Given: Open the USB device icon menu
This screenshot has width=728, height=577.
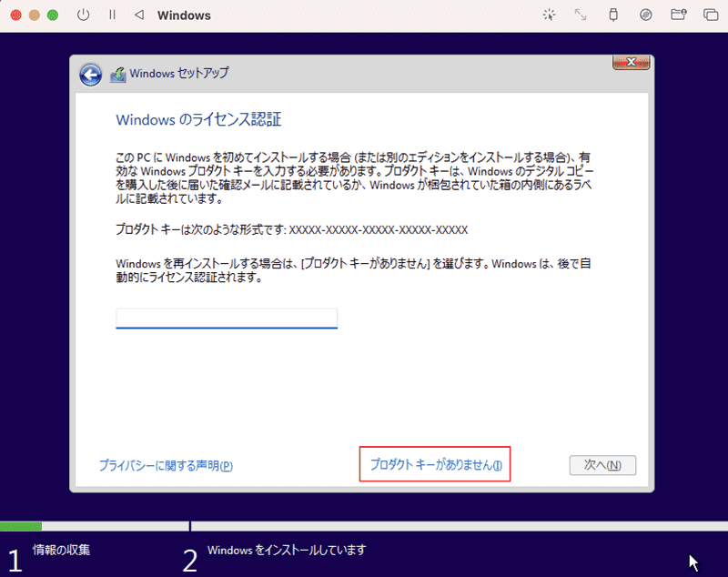Looking at the screenshot, I should [x=613, y=15].
